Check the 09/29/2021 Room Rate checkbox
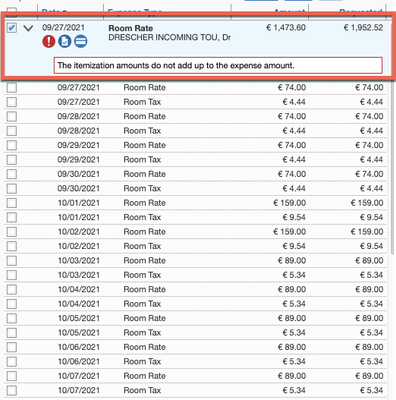Image resolution: width=396 pixels, height=400 pixels. 12,145
